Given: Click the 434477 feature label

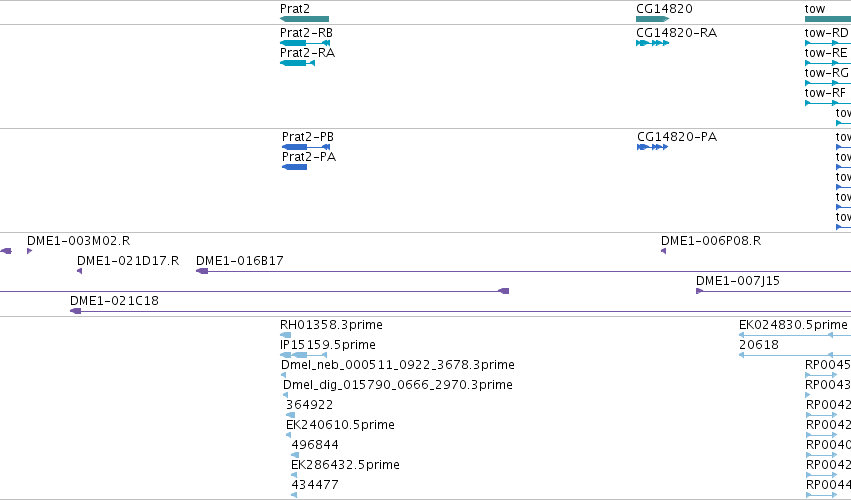Looking at the screenshot, I should (x=315, y=485).
